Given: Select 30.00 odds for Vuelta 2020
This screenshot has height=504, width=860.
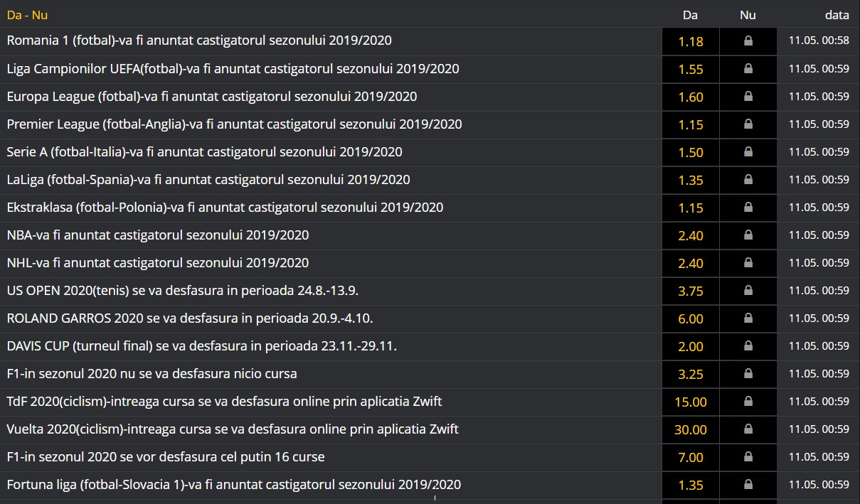Looking at the screenshot, I should point(690,429).
